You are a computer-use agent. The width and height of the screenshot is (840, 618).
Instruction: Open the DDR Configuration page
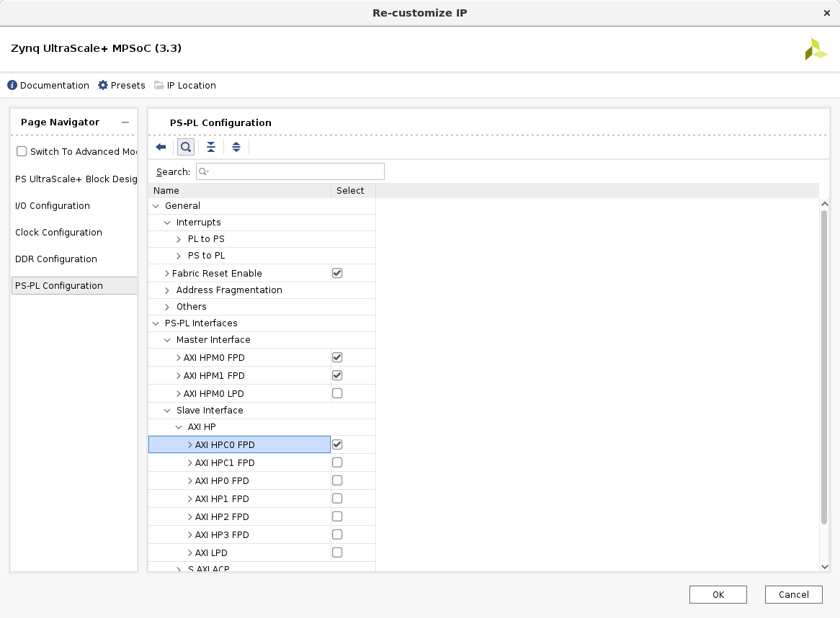tap(56, 259)
